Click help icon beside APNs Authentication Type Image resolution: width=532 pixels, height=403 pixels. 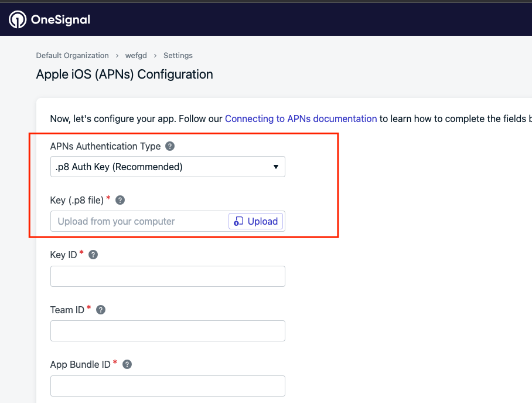click(170, 146)
